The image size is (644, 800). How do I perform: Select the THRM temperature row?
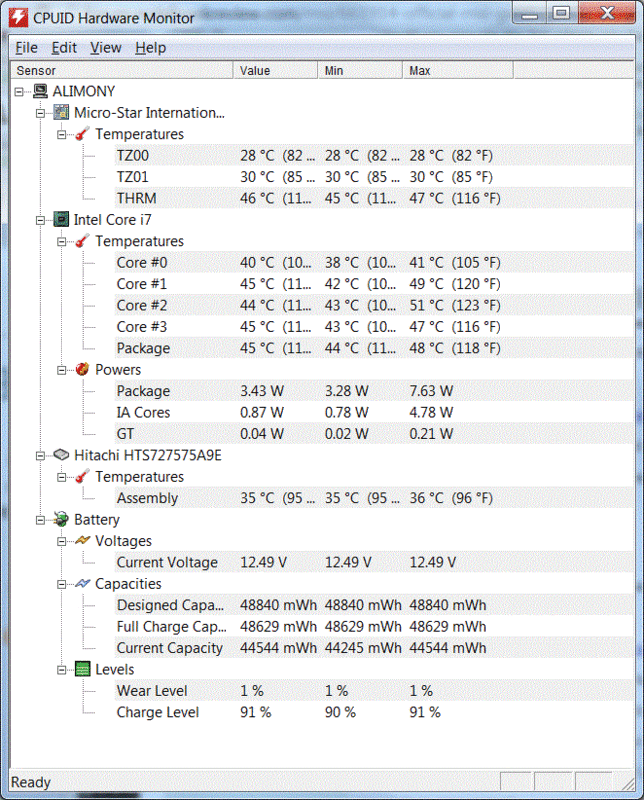pyautogui.click(x=375, y=198)
